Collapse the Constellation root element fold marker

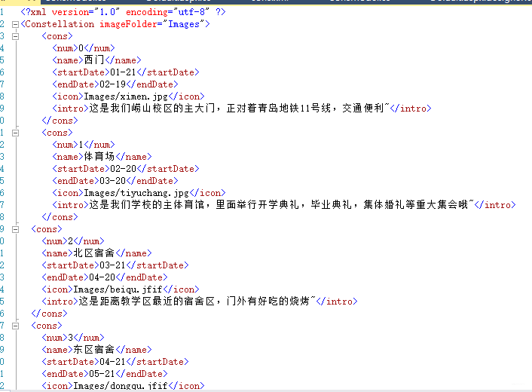15,24
